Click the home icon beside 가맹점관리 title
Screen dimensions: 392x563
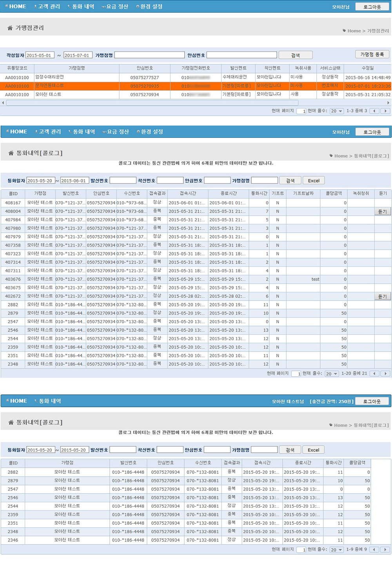10,28
